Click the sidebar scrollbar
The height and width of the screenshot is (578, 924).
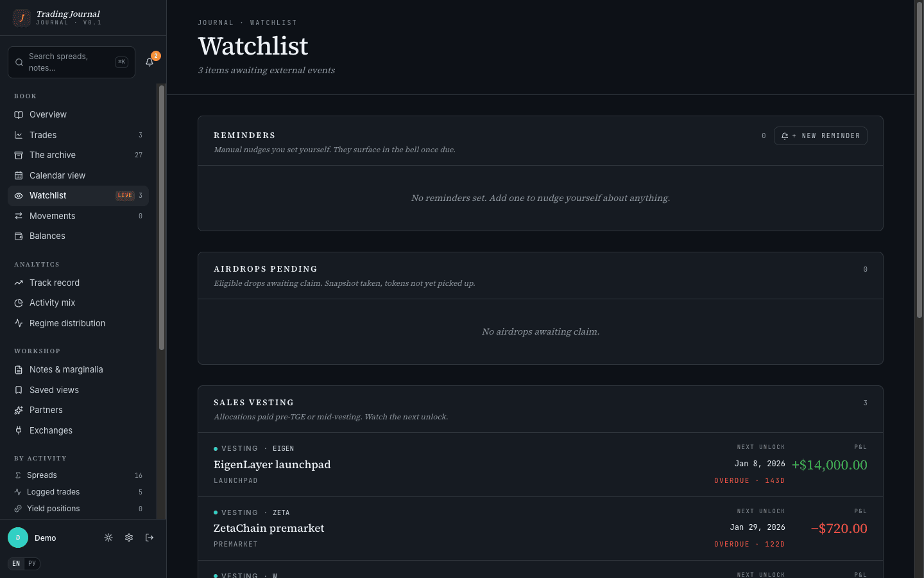pyautogui.click(x=162, y=218)
